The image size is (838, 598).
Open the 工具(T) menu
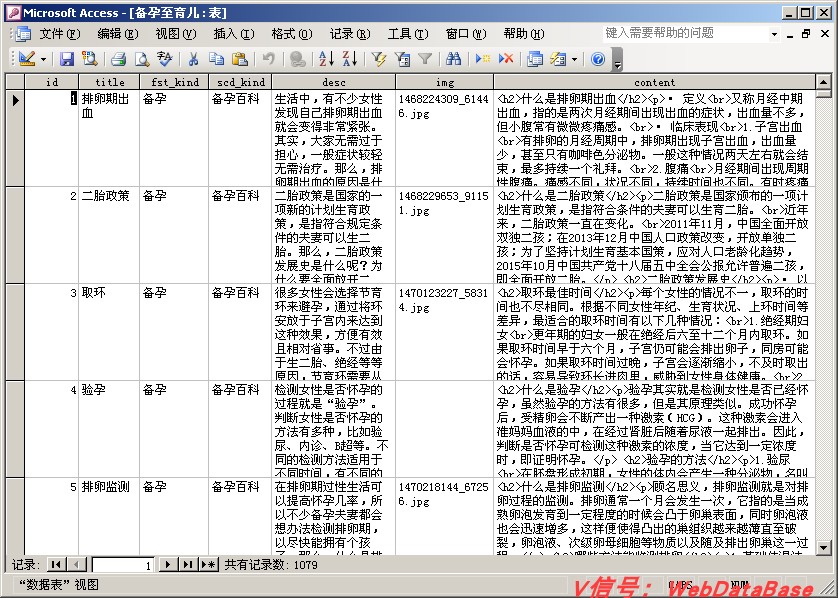pos(408,34)
